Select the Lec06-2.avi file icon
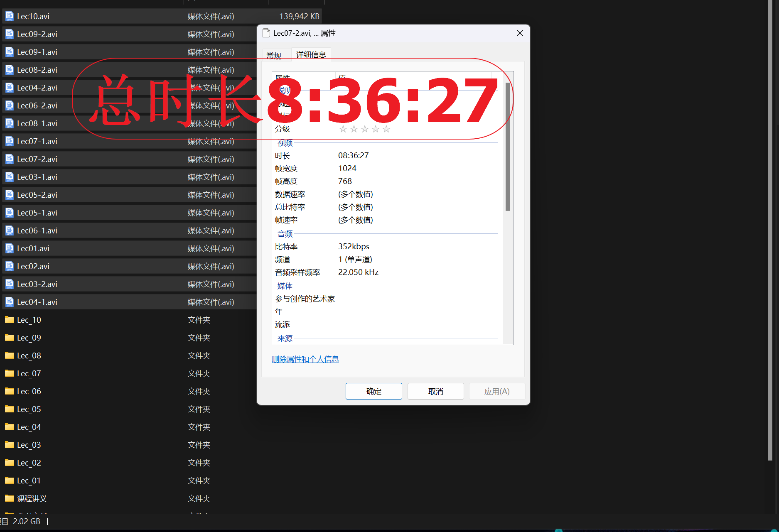Image resolution: width=779 pixels, height=532 pixels. (9, 105)
